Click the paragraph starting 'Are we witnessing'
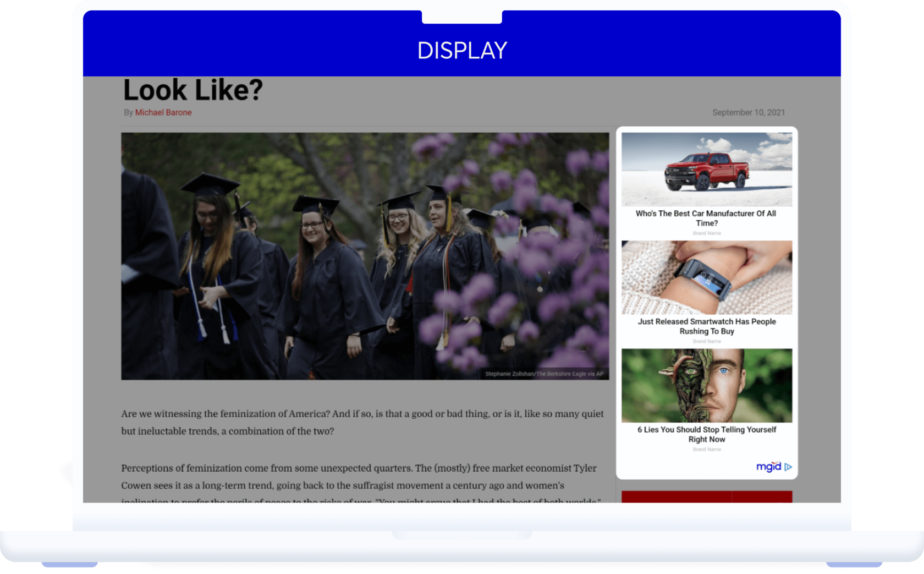 [x=362, y=422]
